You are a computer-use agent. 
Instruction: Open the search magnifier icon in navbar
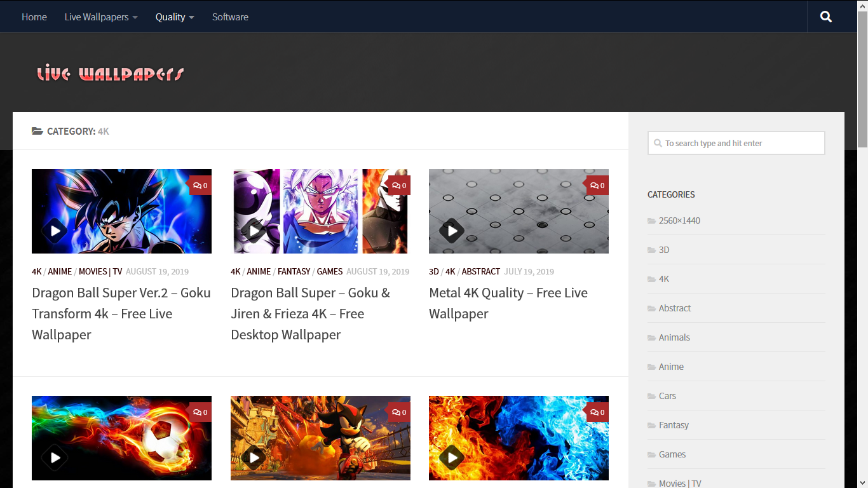point(826,17)
